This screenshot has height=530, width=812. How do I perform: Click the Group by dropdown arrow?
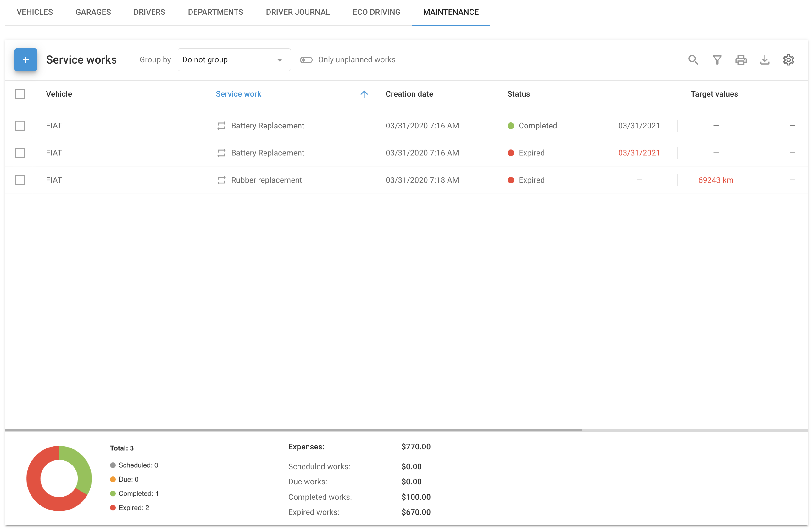coord(280,60)
